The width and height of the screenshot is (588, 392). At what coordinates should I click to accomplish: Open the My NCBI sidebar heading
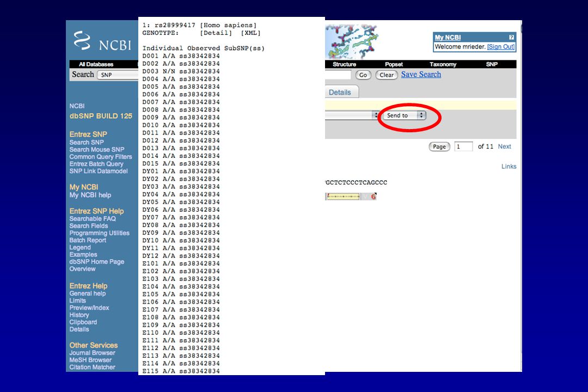coord(84,187)
